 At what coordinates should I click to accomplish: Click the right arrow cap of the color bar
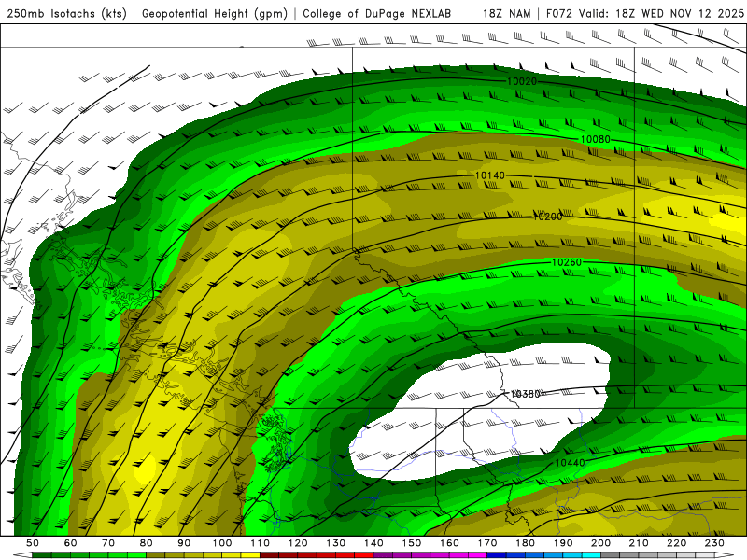[725, 555]
